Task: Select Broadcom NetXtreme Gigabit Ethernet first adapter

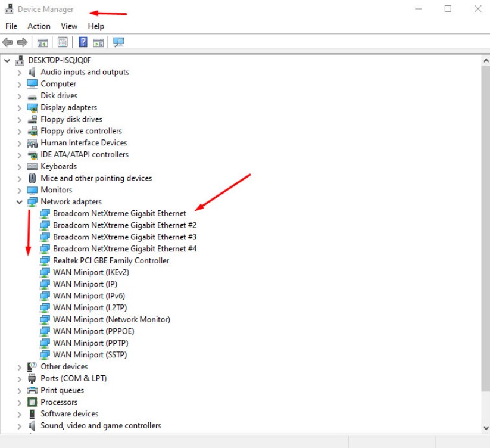Action: click(x=120, y=213)
